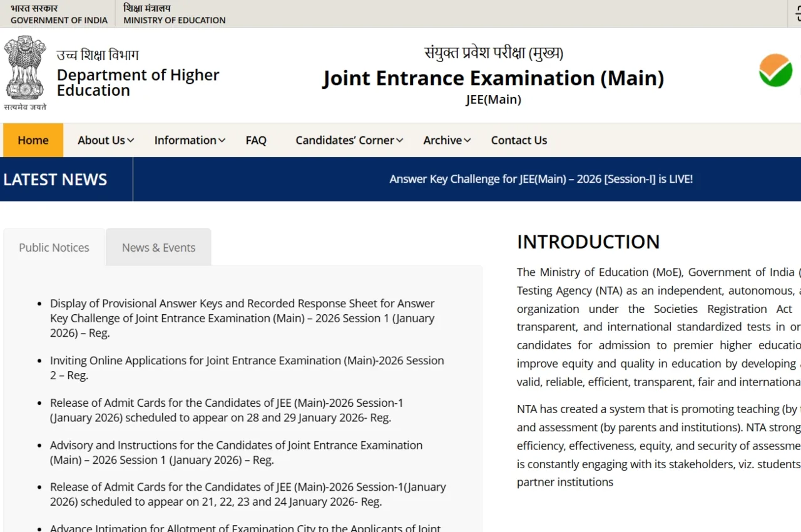The height and width of the screenshot is (532, 801).
Task: Open admit cards notice for 28-29 January
Action: click(x=227, y=410)
